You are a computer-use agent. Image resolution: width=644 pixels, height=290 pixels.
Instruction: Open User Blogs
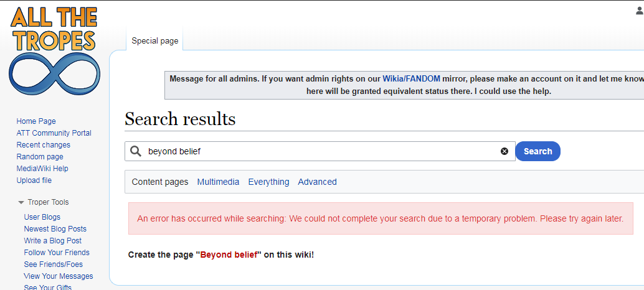tap(42, 217)
